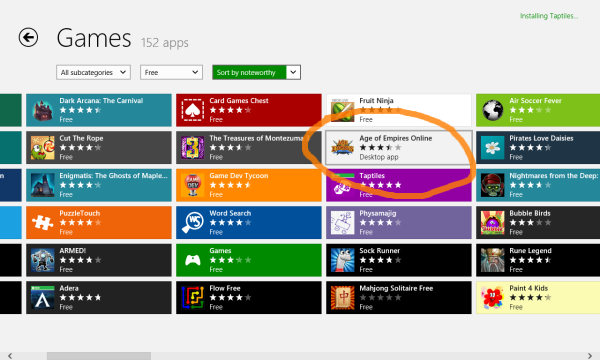Select the Pirates Love Daisies title
The height and width of the screenshot is (360, 600).
[541, 138]
